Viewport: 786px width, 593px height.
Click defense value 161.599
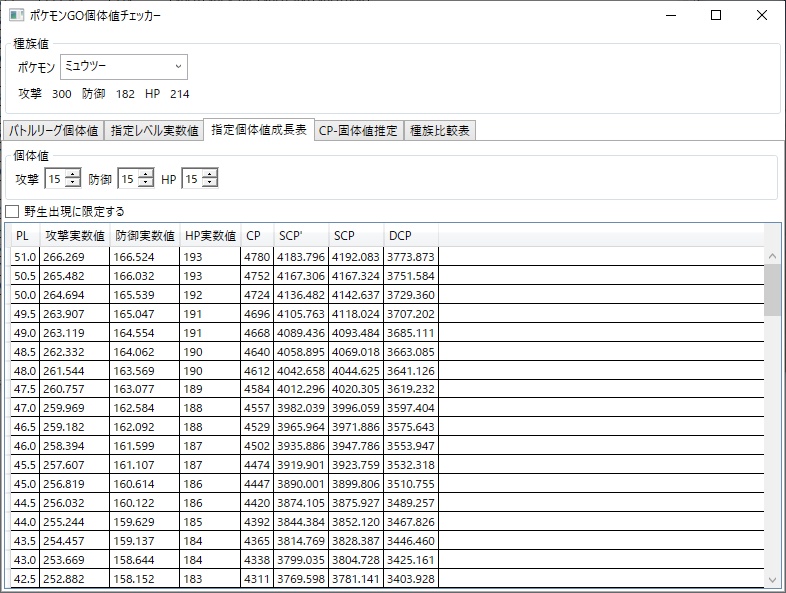(145, 447)
